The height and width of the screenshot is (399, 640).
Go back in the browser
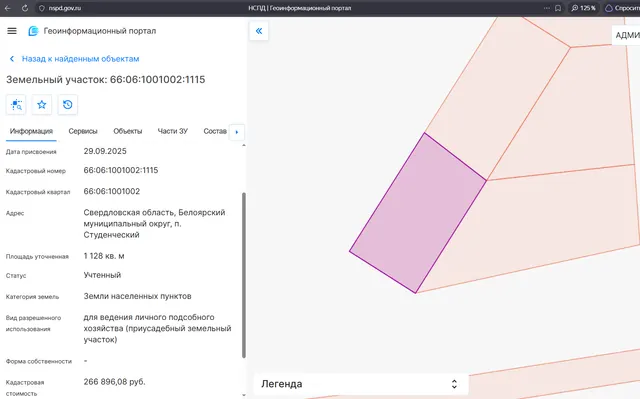(7, 8)
